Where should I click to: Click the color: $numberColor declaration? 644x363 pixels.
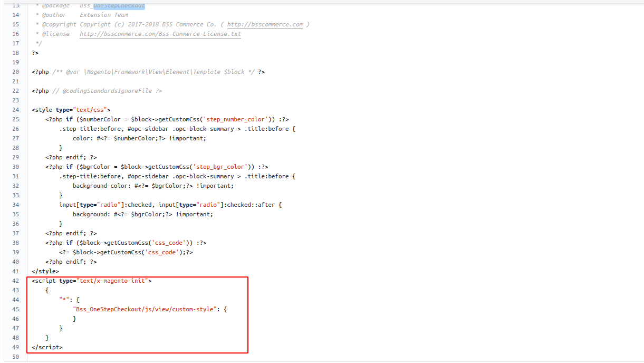[139, 138]
